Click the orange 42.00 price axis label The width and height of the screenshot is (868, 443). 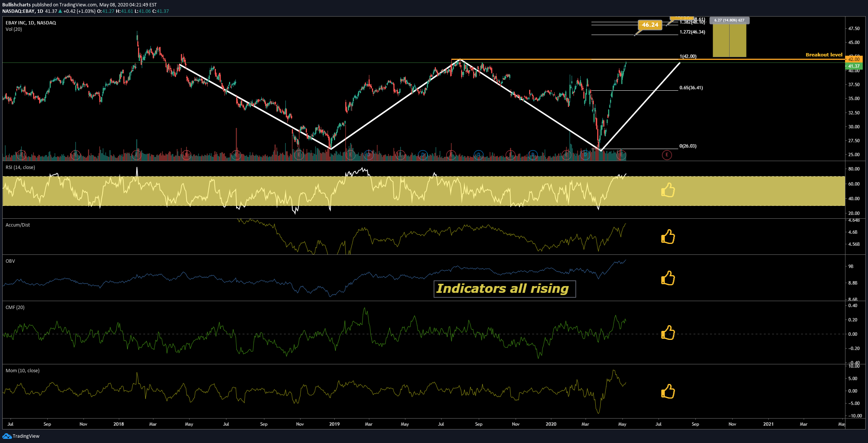click(854, 59)
